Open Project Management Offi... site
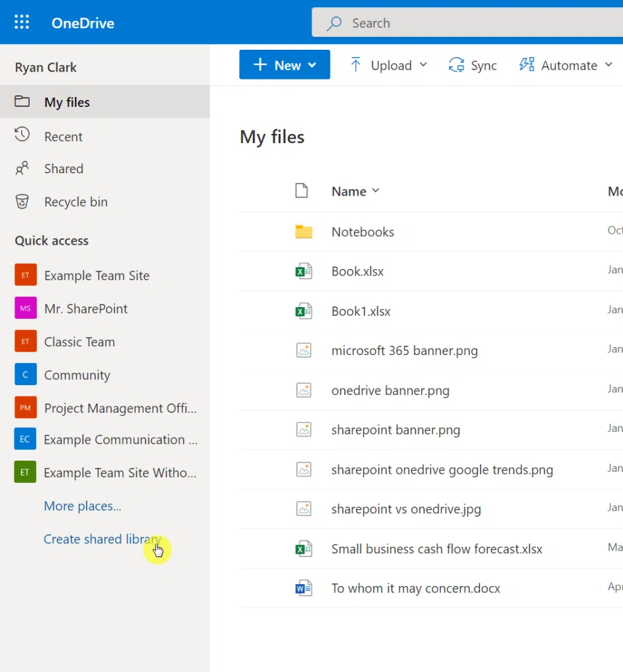Screen dimensions: 623x672 coord(120,408)
